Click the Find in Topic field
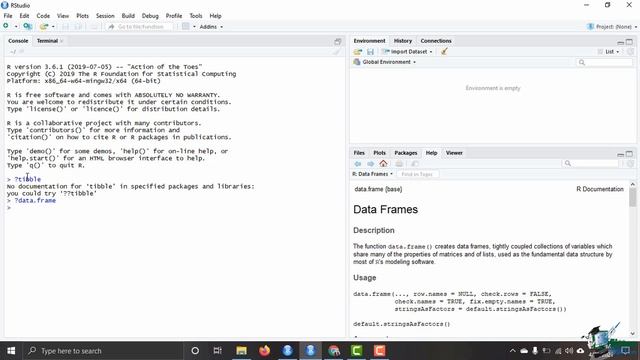 coord(417,174)
